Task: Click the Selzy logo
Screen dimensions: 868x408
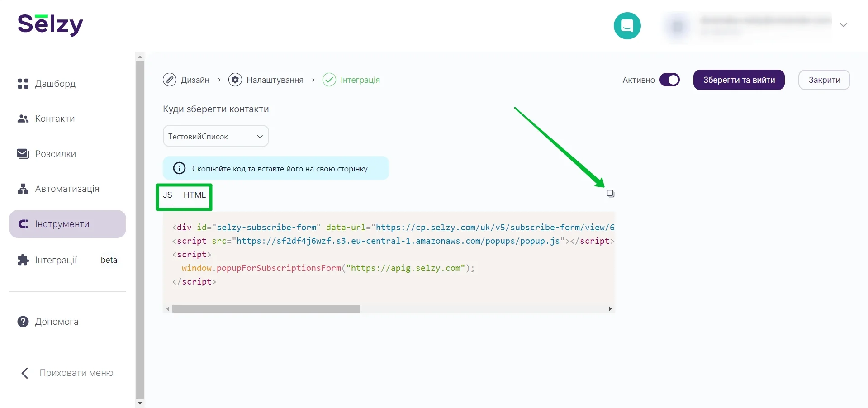Action: 50,24
